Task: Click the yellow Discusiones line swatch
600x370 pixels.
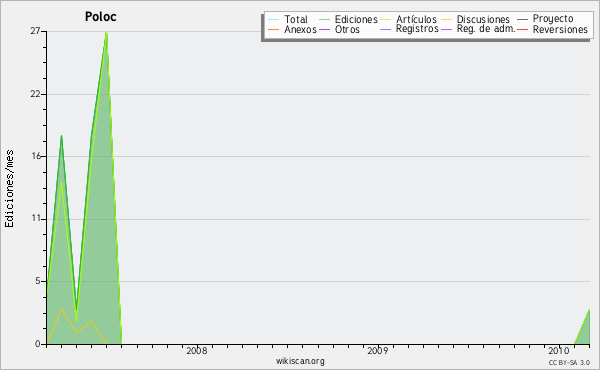Action: [447, 20]
